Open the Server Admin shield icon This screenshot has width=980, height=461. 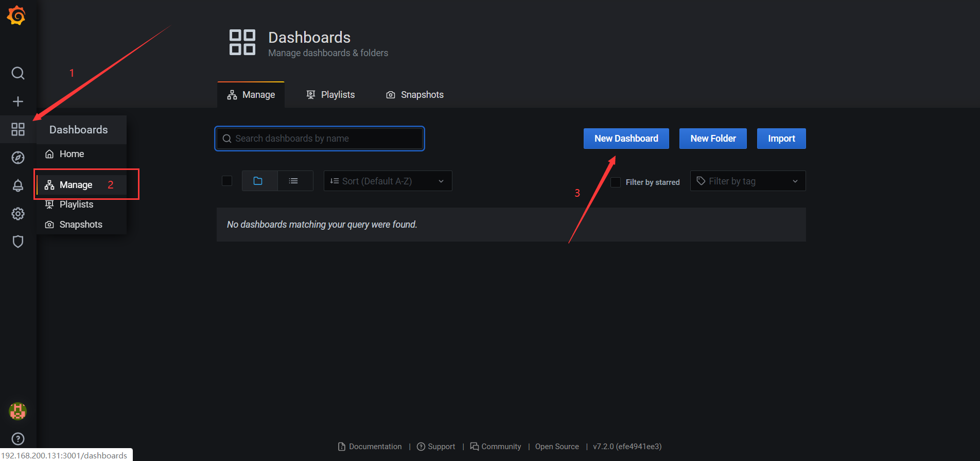point(18,242)
